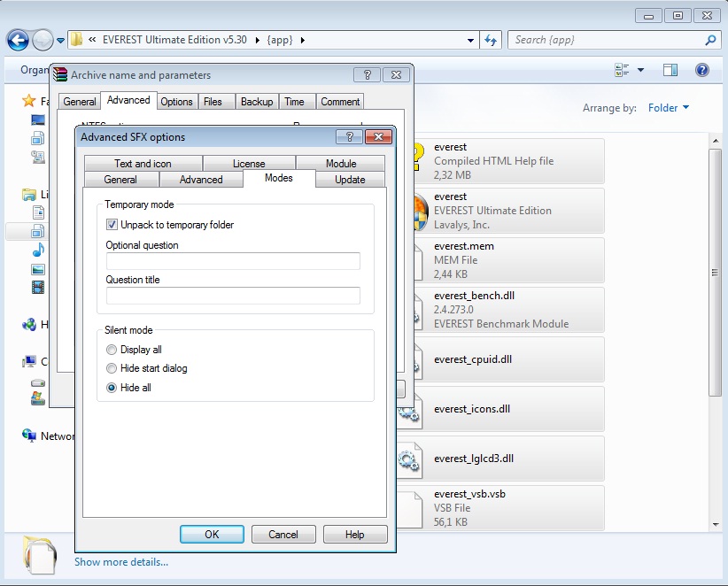The height and width of the screenshot is (586, 728).
Task: Open Explorer help with blue question icon
Action: (x=702, y=70)
